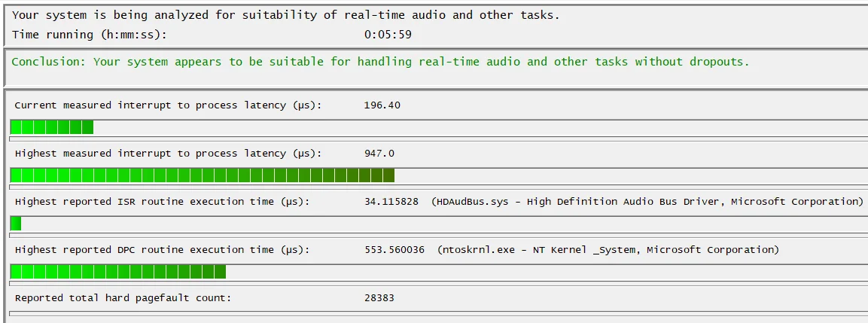Click 'Your system is being analyzed' status line
This screenshot has width=868, height=323.
point(285,15)
